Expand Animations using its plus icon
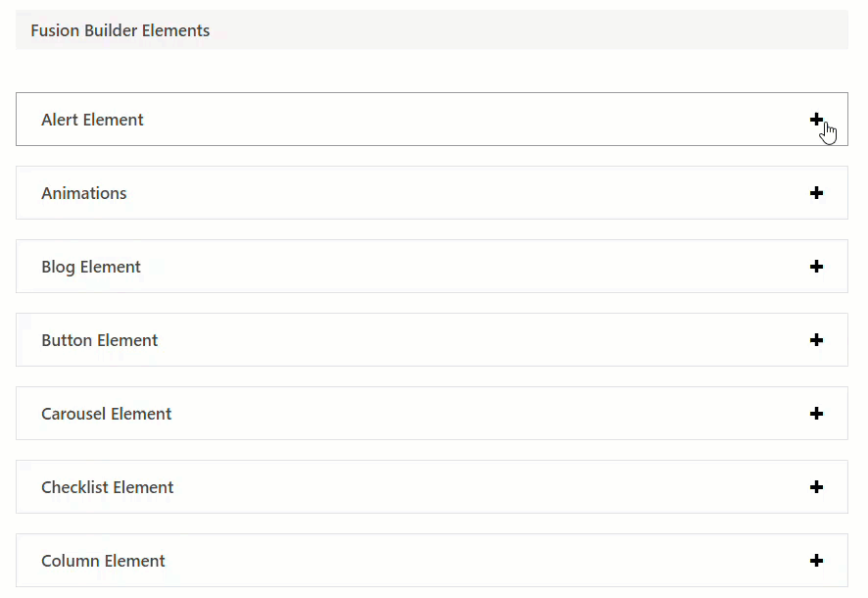 [x=816, y=193]
